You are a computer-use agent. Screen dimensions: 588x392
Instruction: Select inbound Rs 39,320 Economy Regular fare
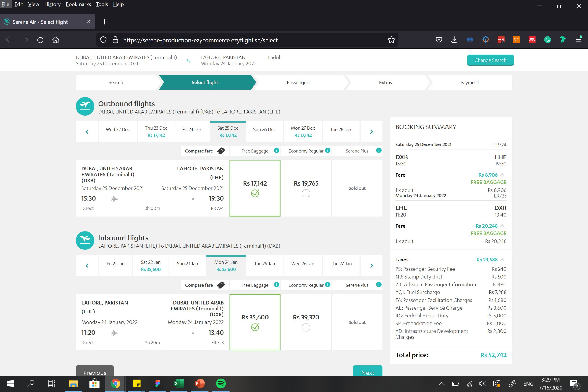coord(306,327)
